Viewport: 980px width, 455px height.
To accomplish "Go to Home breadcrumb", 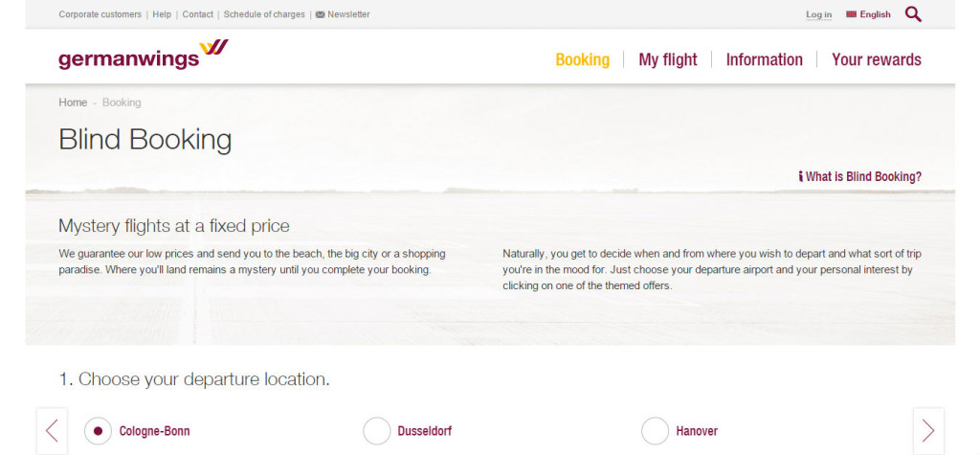I will 73,102.
